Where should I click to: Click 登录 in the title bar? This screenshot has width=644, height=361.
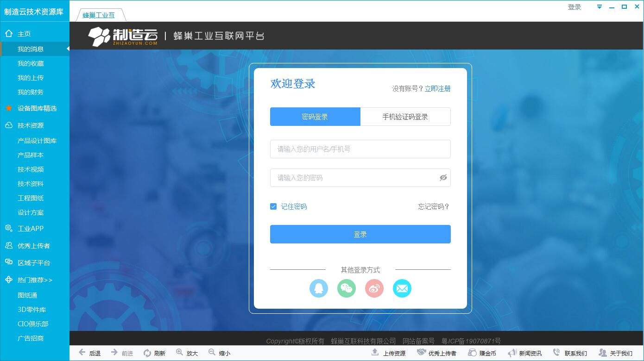[x=575, y=7]
